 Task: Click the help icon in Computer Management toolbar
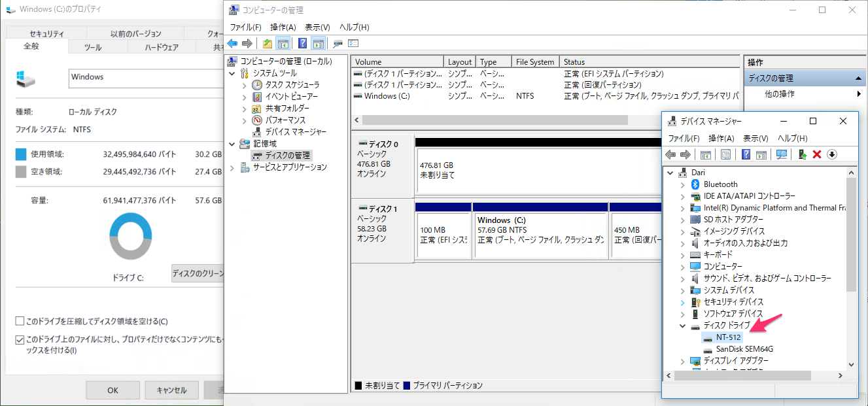(302, 44)
